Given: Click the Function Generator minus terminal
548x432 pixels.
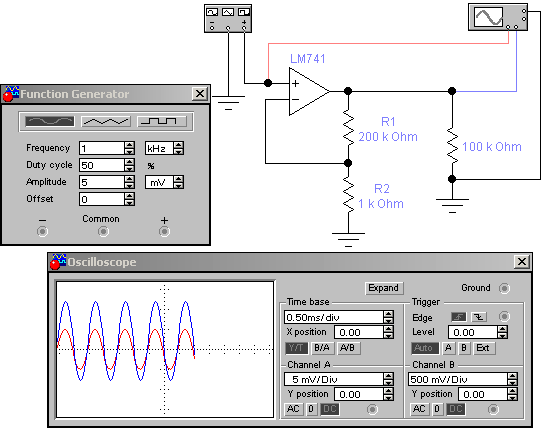Looking at the screenshot, I should tap(42, 231).
